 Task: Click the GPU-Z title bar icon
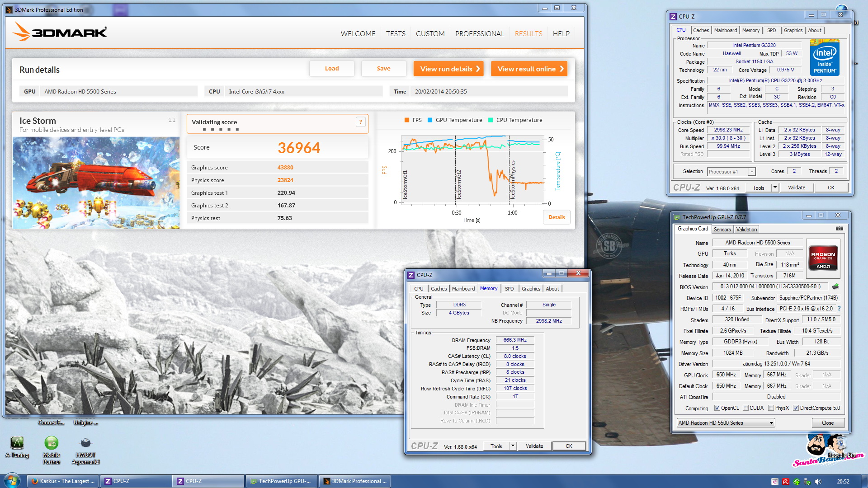pyautogui.click(x=677, y=217)
